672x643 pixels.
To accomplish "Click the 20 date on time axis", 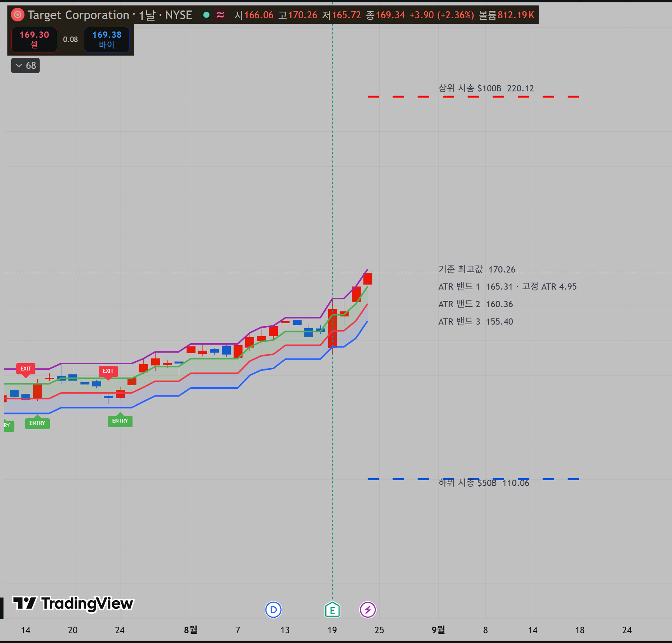I will (73, 630).
